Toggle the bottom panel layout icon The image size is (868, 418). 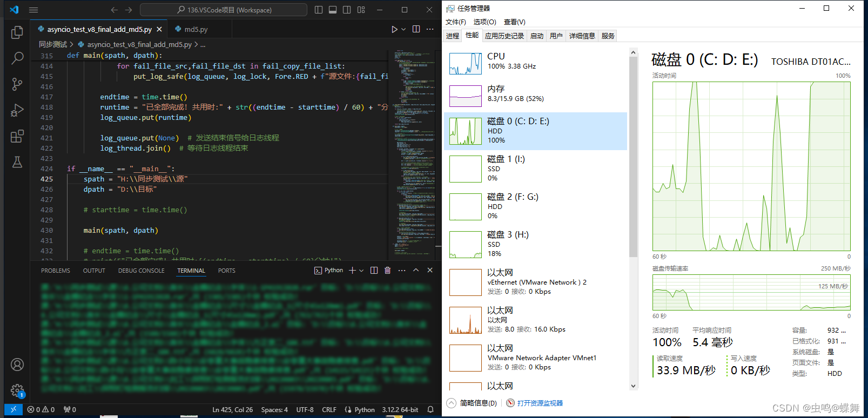click(333, 10)
